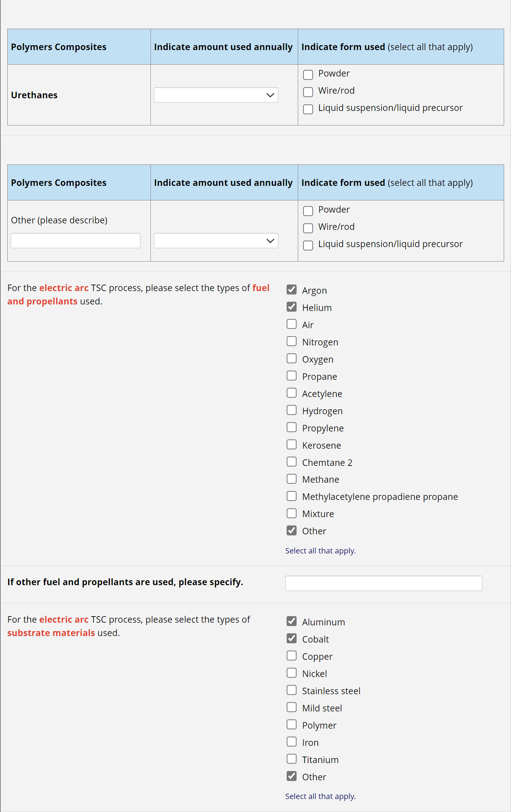Screen dimensions: 511x812
Task: Check Methylacetylene propadiene propane
Action: tap(292, 496)
